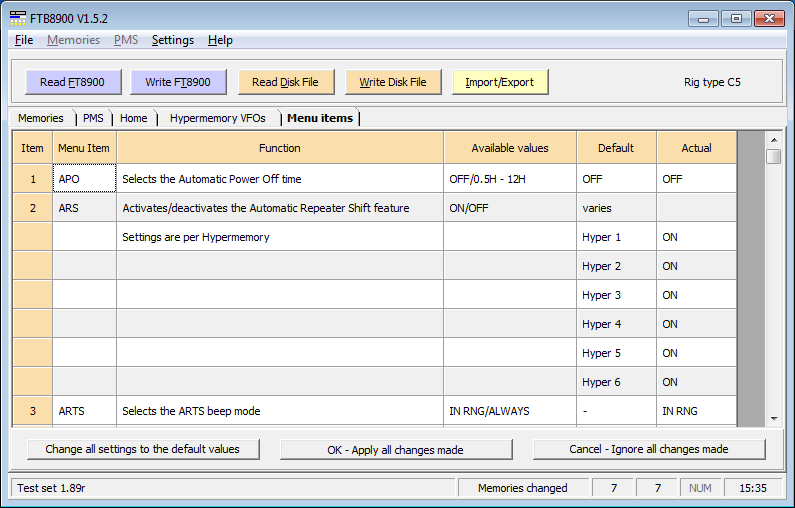The image size is (795, 508).
Task: Click the APO actual value cell showing OFF
Action: coord(696,179)
